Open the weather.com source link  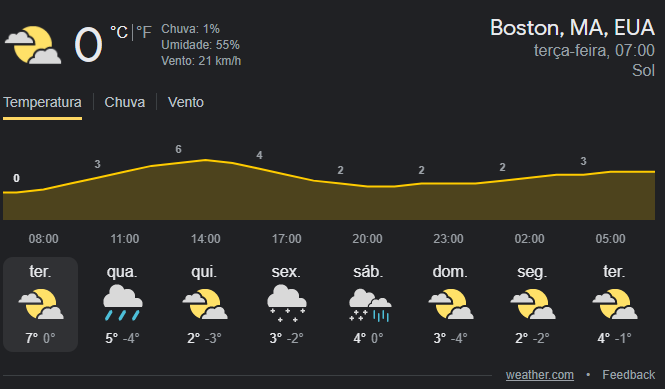tap(539, 375)
